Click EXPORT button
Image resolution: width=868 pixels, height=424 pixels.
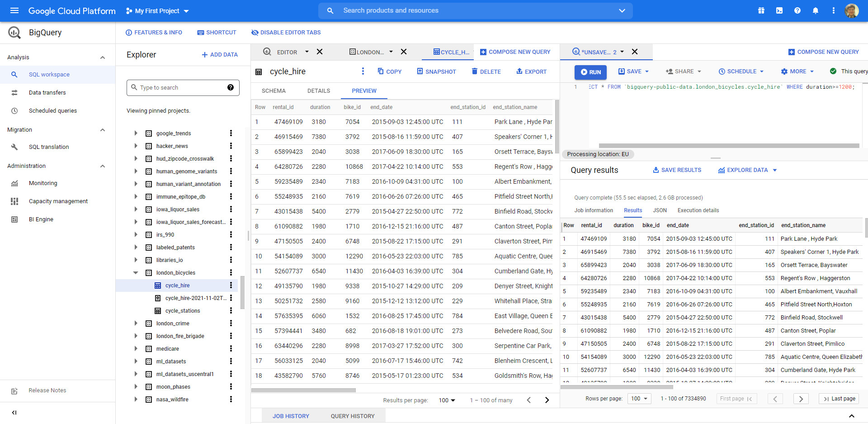(531, 71)
